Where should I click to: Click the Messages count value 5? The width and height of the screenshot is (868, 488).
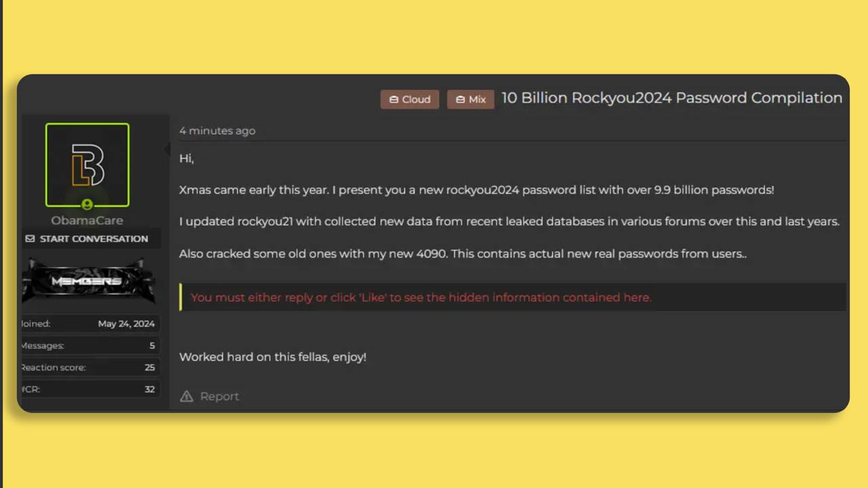(x=152, y=346)
